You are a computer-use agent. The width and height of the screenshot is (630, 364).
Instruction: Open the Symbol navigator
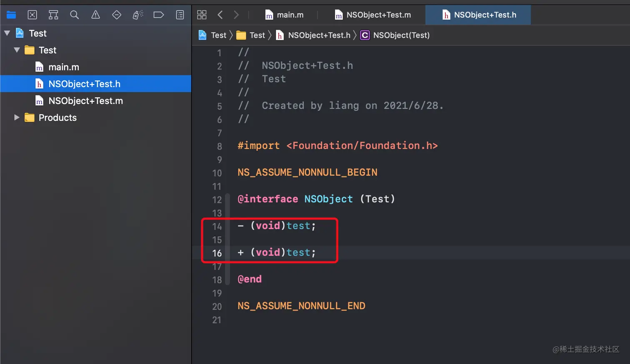(53, 15)
